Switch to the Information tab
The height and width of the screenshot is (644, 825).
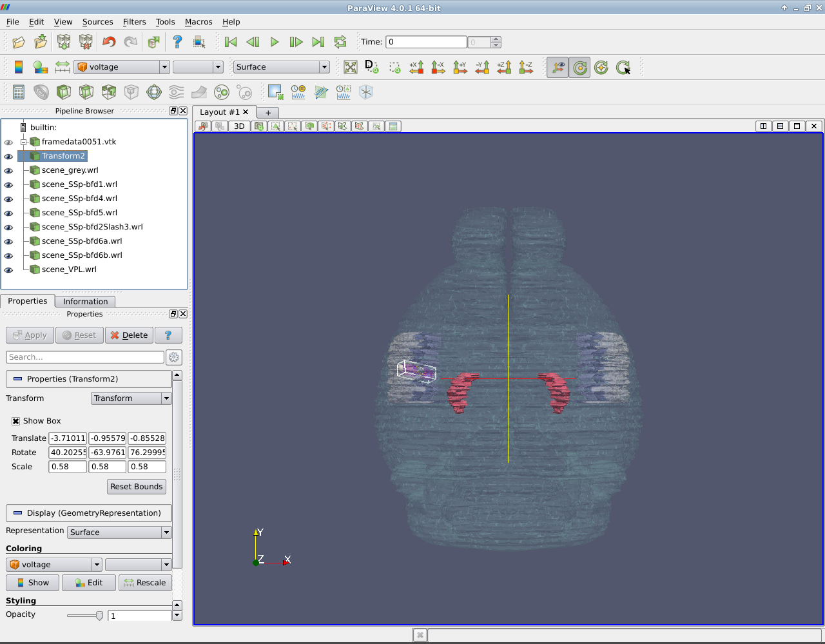[85, 302]
